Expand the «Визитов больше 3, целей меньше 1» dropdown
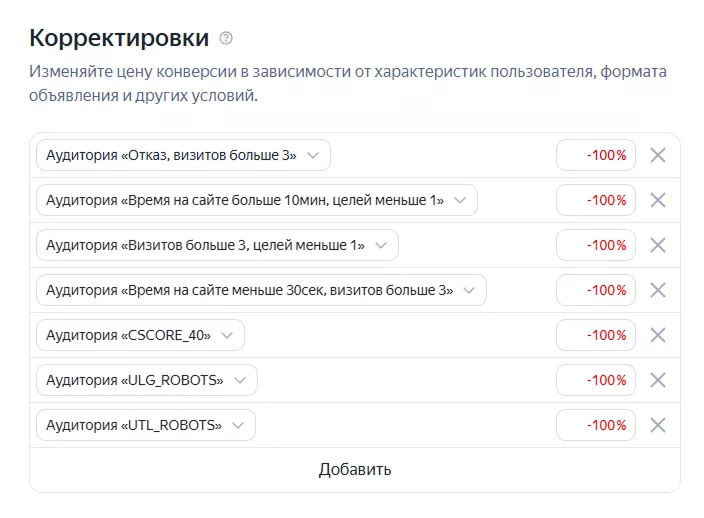Viewport: 704px width, 518px height. (x=217, y=245)
